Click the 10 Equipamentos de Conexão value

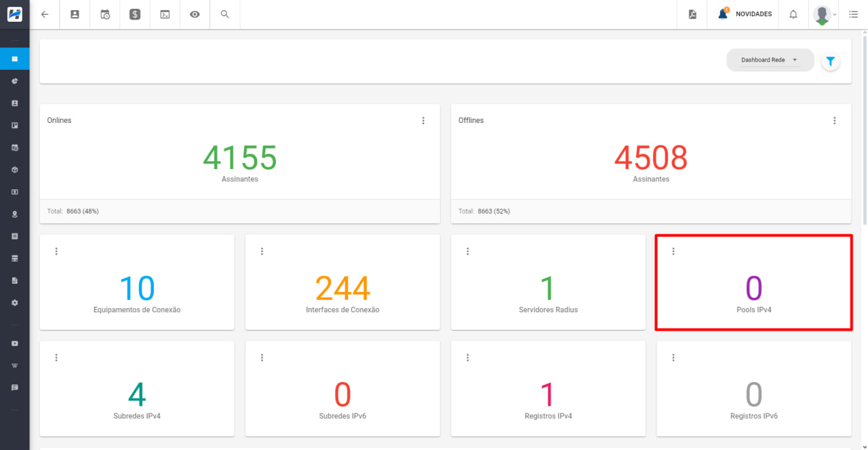tap(137, 288)
